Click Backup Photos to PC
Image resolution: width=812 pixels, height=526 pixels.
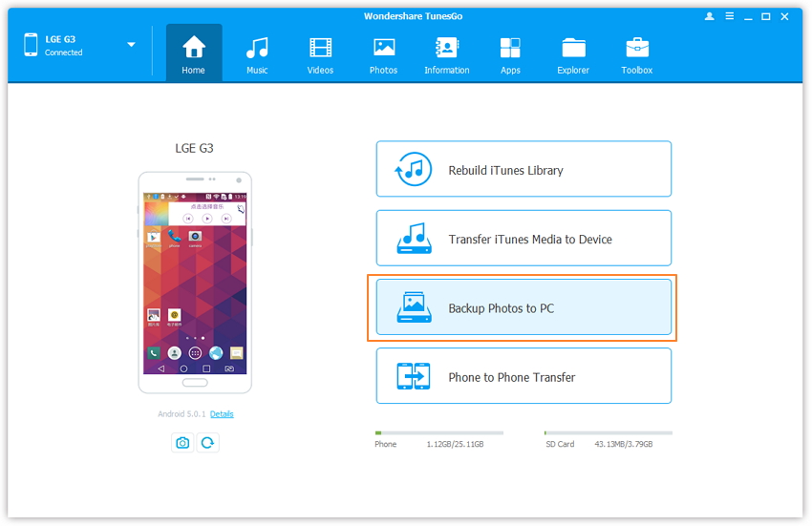pyautogui.click(x=524, y=308)
